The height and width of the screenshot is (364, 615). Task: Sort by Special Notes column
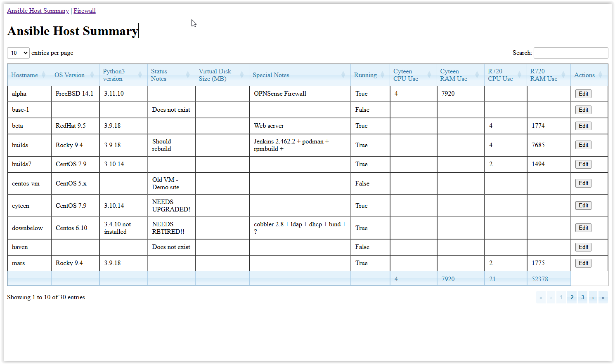[300, 75]
